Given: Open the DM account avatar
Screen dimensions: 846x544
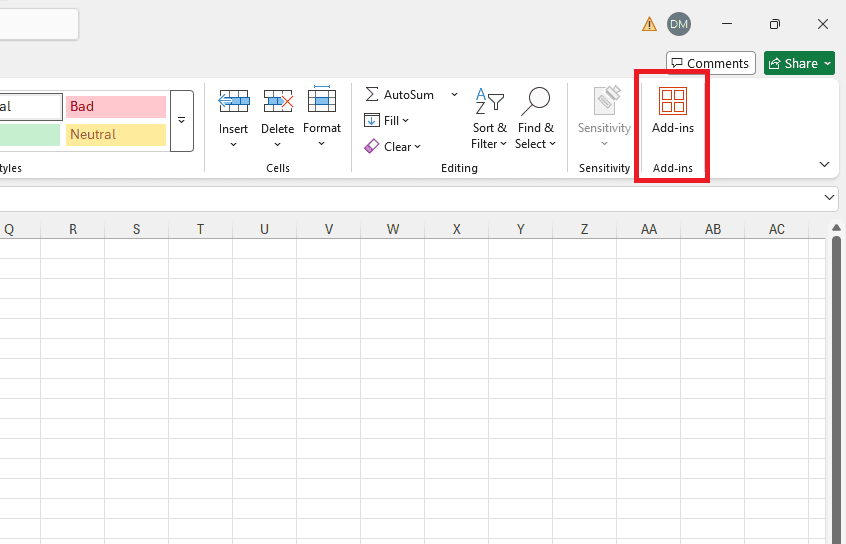Looking at the screenshot, I should [679, 24].
